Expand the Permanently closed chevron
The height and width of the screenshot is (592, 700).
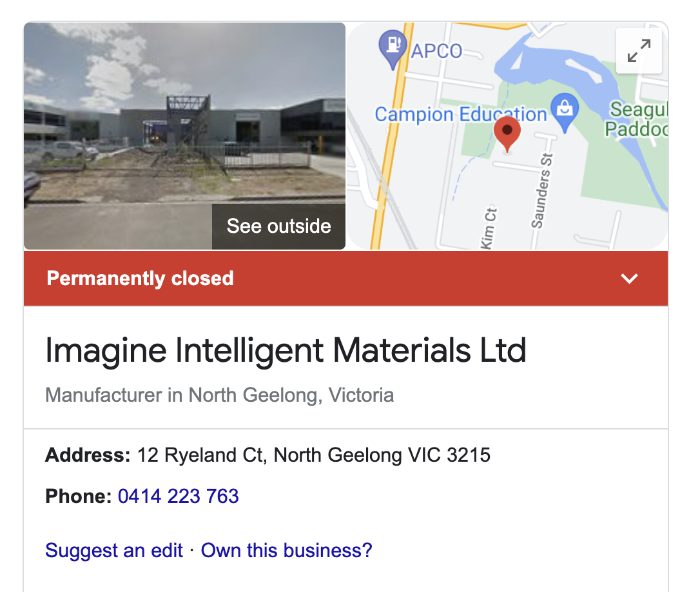click(x=630, y=279)
